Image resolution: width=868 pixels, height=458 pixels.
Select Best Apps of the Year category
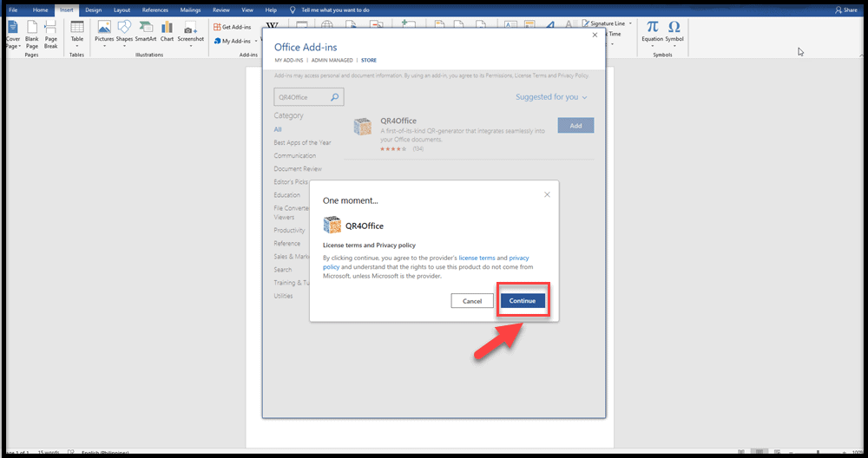pos(302,143)
